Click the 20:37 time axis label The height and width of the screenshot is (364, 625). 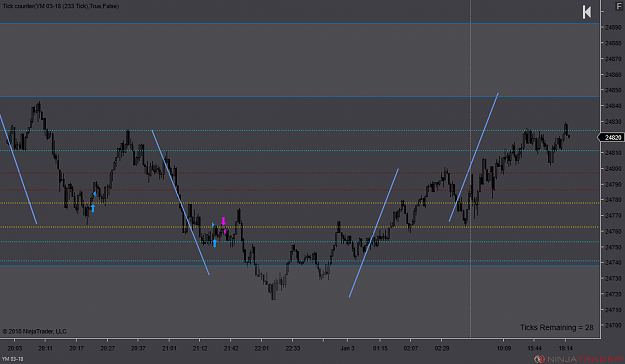pos(138,348)
